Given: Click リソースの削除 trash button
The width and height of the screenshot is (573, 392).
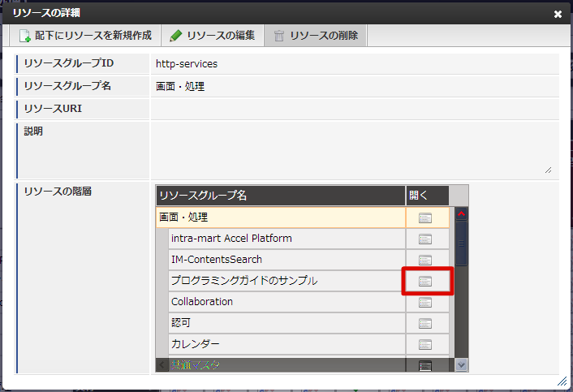Looking at the screenshot, I should 317,36.
